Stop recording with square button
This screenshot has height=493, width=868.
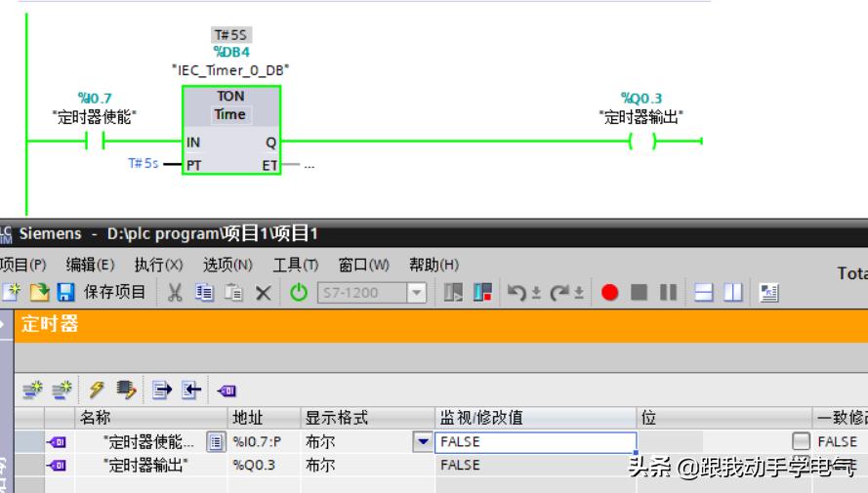639,292
